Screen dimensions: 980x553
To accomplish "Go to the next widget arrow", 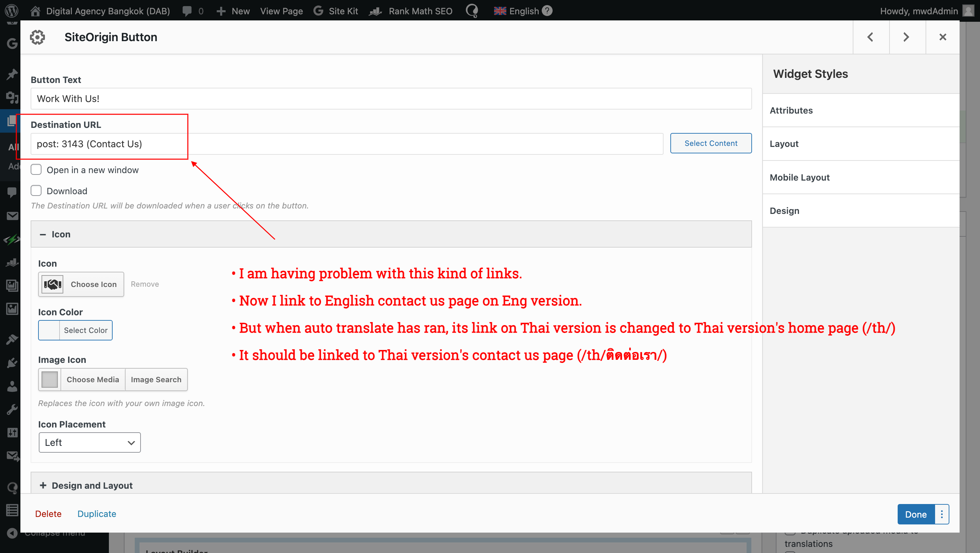I will pyautogui.click(x=906, y=37).
